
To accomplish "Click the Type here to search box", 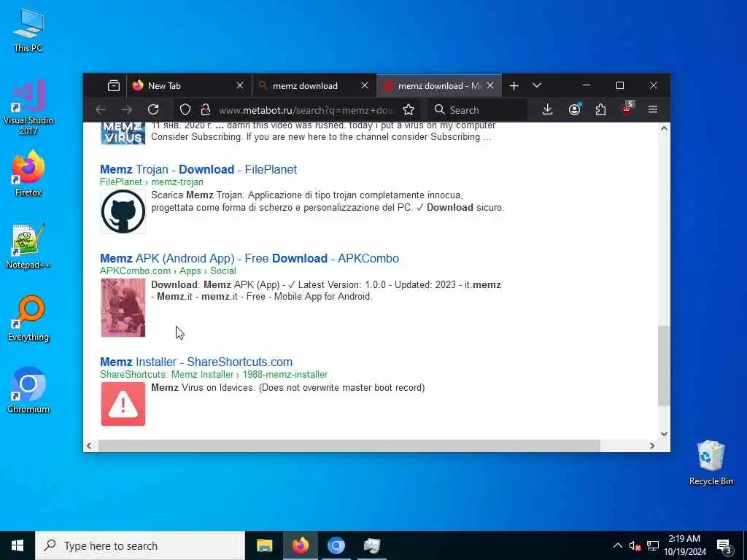I will (140, 545).
